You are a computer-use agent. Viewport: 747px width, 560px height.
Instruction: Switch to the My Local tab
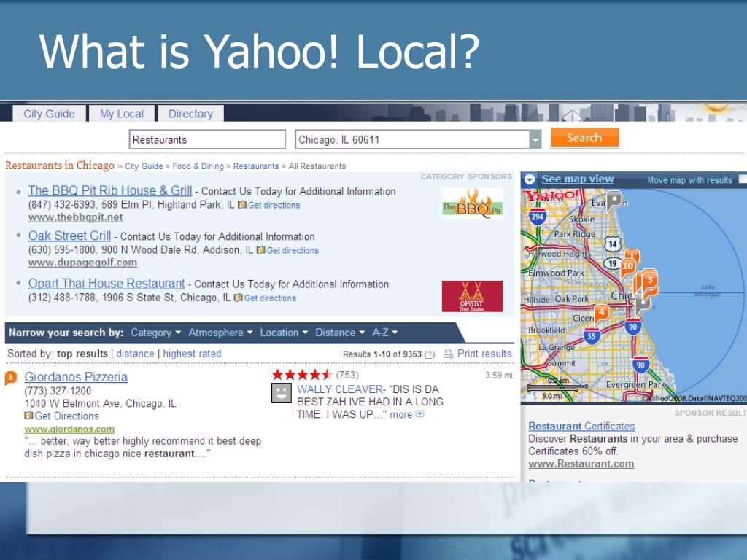pos(122,114)
